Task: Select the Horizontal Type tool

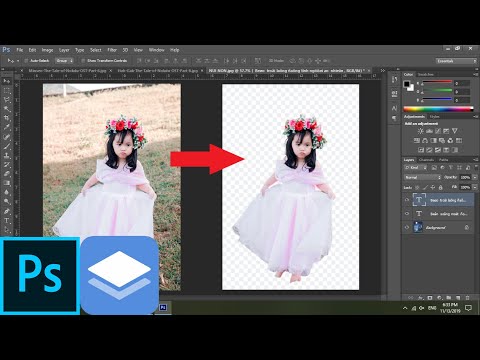Action: 7,221
